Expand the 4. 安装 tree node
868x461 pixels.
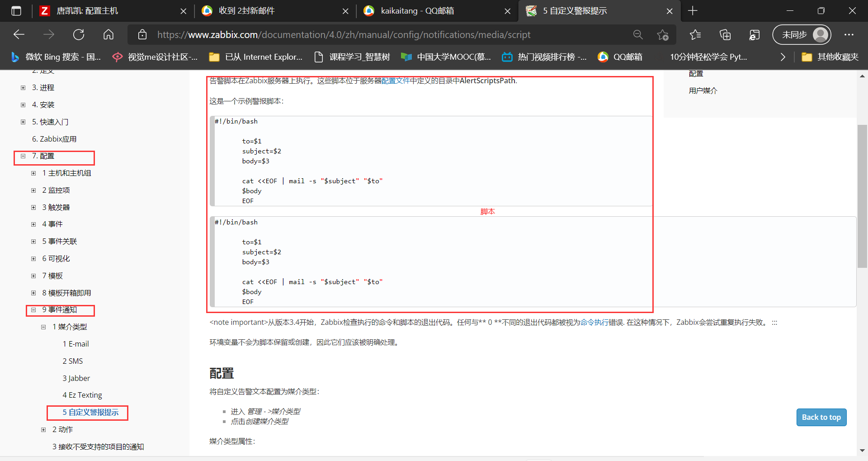23,105
